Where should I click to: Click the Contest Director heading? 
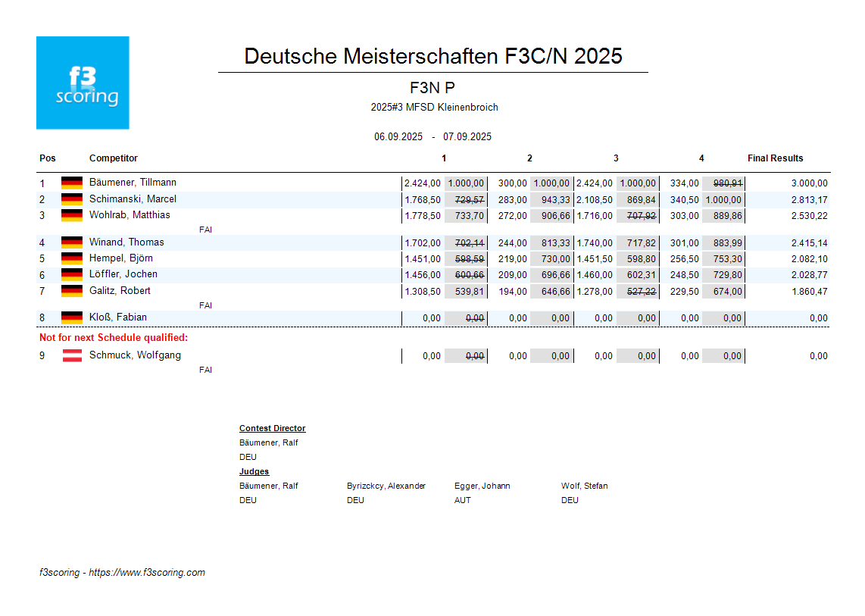pyautogui.click(x=272, y=429)
